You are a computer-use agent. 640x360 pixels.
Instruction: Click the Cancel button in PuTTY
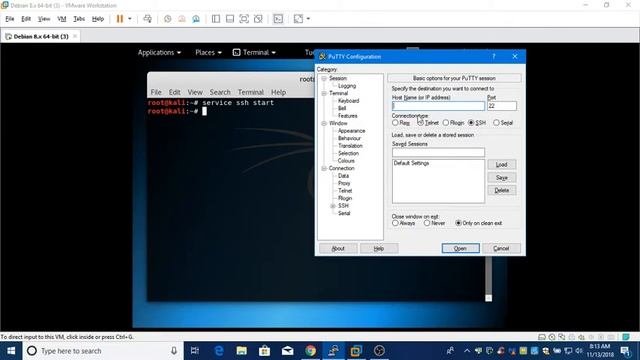coord(501,248)
